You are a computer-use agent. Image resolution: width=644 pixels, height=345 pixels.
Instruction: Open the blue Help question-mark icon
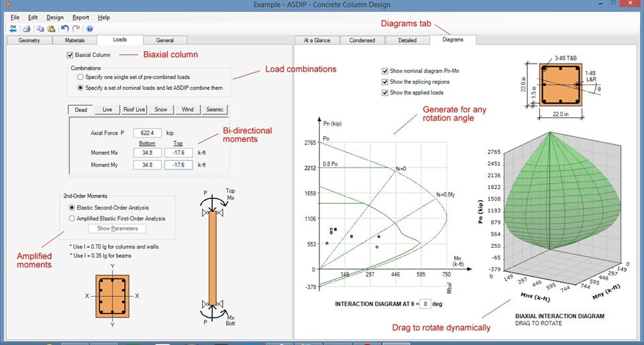pyautogui.click(x=89, y=29)
